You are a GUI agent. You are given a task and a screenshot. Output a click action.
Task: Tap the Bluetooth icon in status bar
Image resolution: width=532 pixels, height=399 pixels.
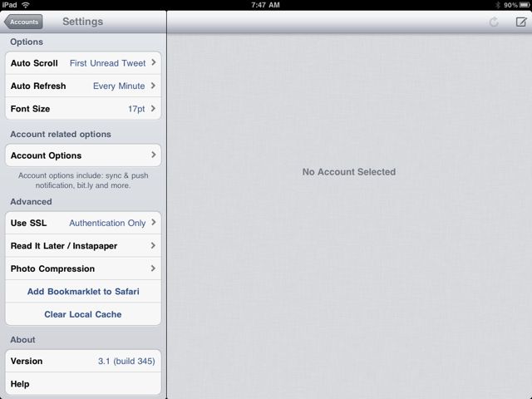tap(498, 5)
